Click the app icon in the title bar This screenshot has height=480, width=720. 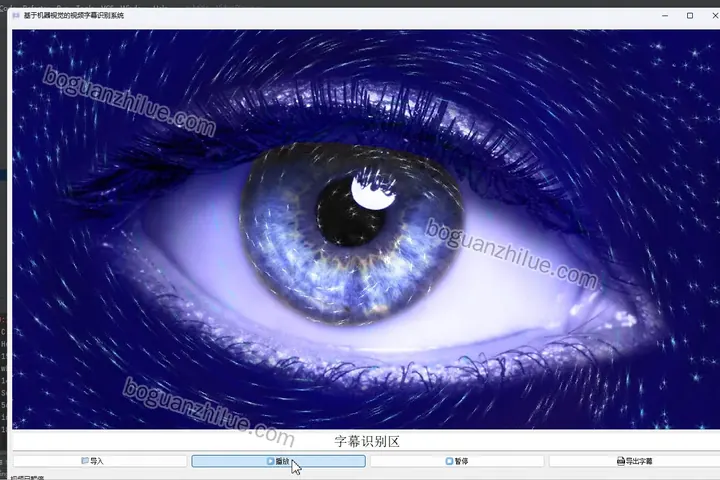pos(16,16)
